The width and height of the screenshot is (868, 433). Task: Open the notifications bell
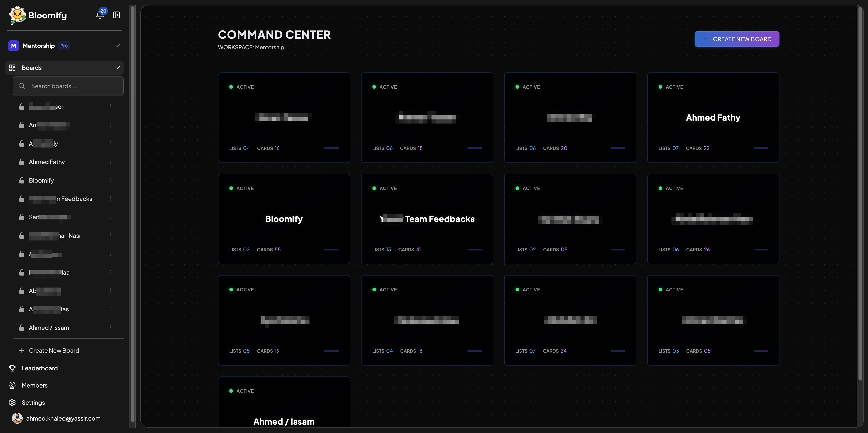click(x=100, y=15)
